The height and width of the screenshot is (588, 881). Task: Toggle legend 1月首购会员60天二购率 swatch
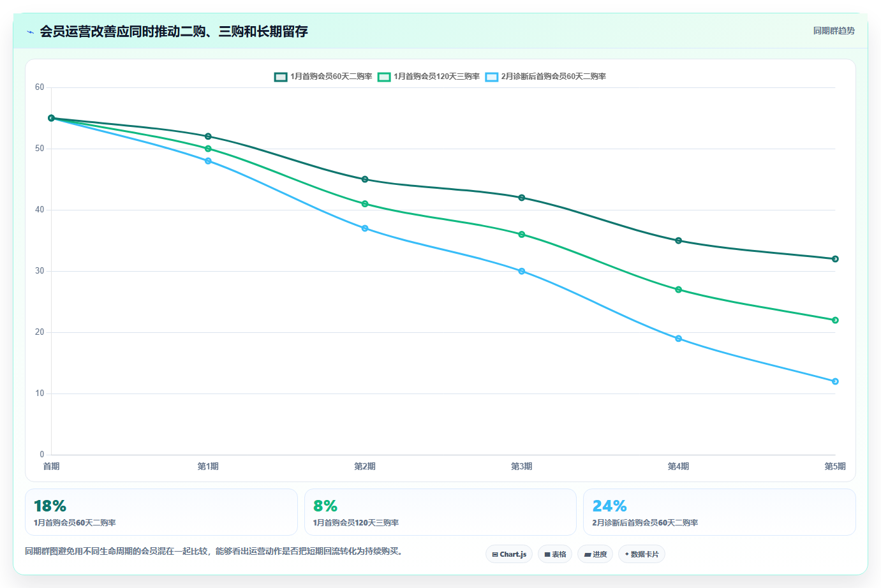[281, 77]
